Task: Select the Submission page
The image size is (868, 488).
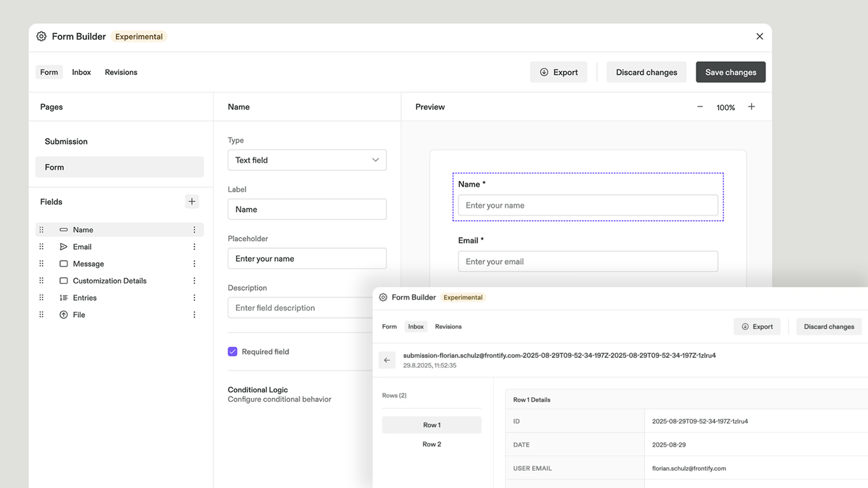Action: pos(66,141)
